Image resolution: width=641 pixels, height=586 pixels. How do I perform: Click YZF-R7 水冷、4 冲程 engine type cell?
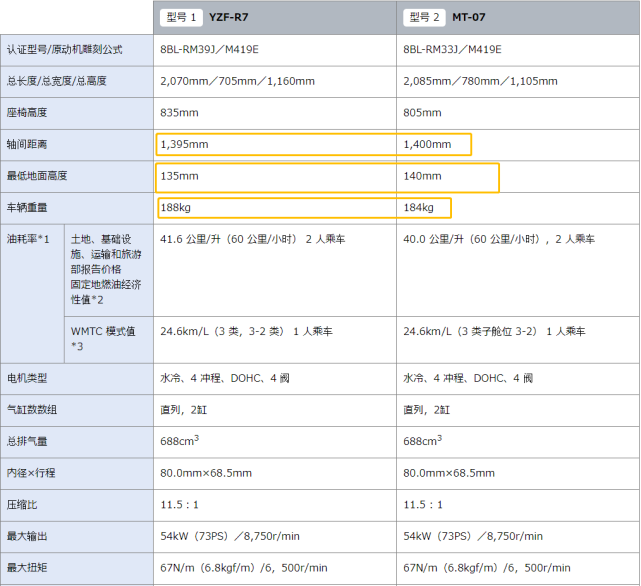(x=225, y=378)
